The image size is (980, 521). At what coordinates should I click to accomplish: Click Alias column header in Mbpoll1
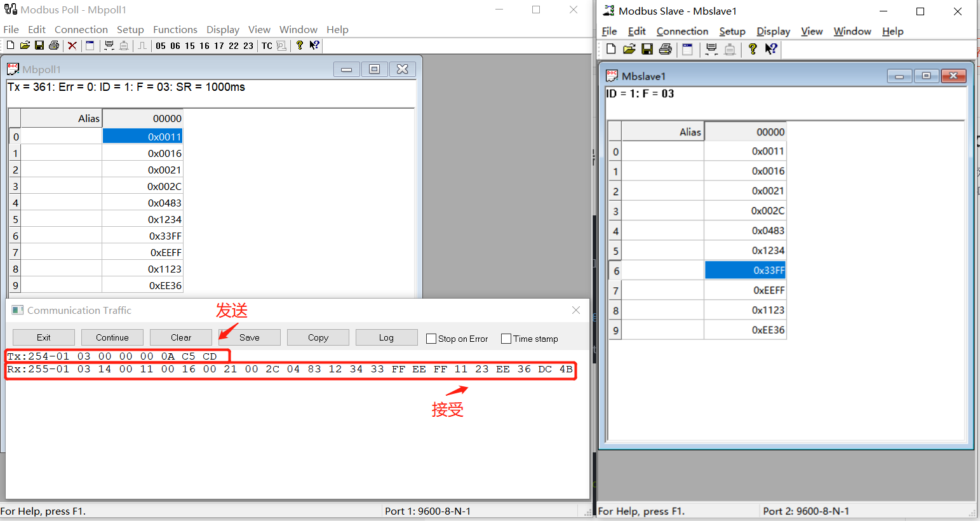coord(62,118)
